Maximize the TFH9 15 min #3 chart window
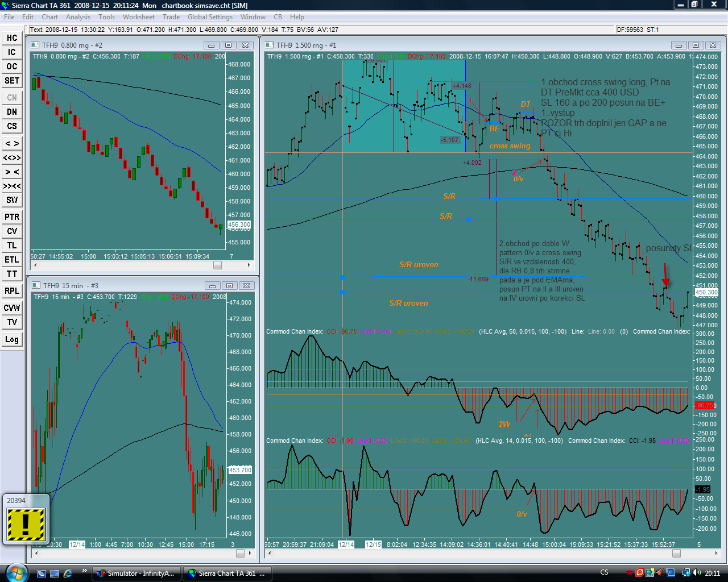 click(x=229, y=285)
